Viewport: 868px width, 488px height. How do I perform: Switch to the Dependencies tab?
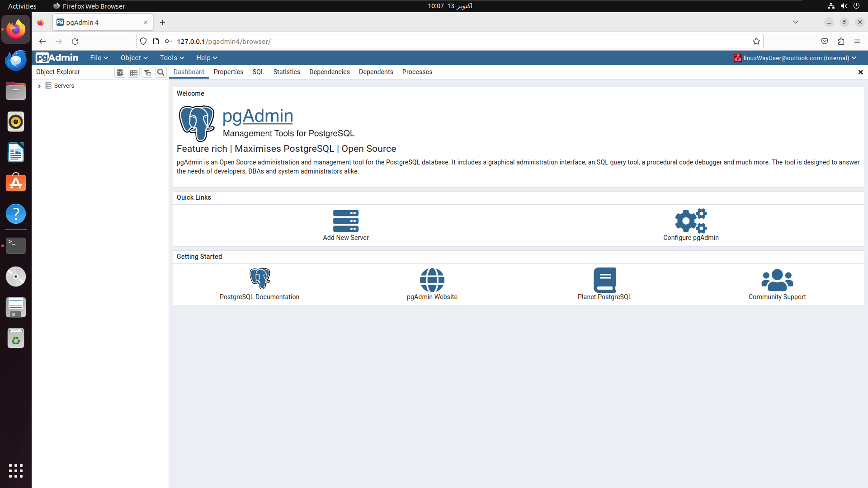[330, 72]
